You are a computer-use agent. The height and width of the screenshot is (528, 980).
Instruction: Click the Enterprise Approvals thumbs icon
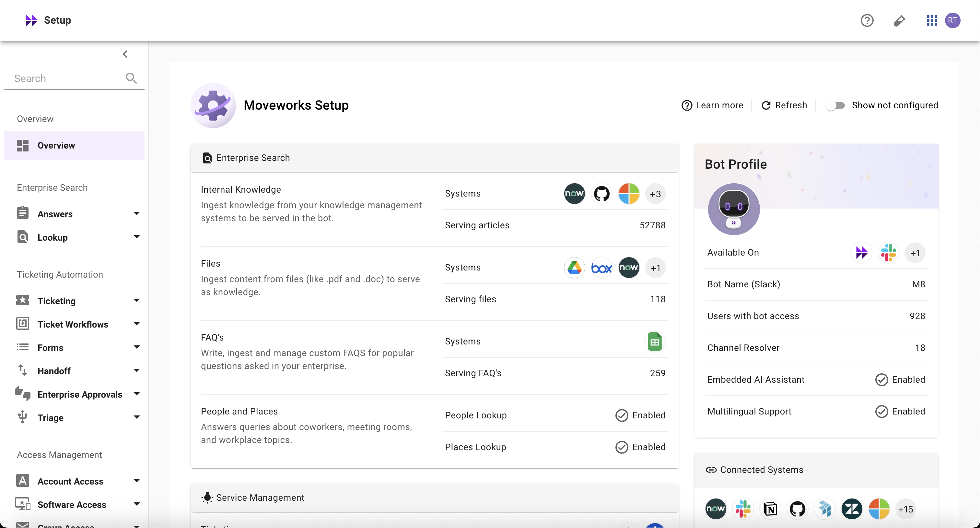point(23,393)
